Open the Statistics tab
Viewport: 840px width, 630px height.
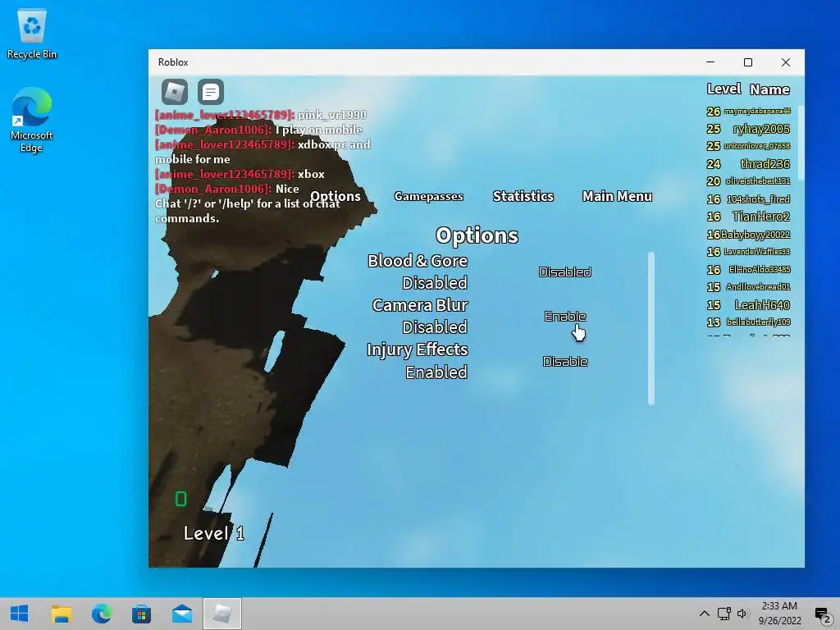tap(523, 197)
